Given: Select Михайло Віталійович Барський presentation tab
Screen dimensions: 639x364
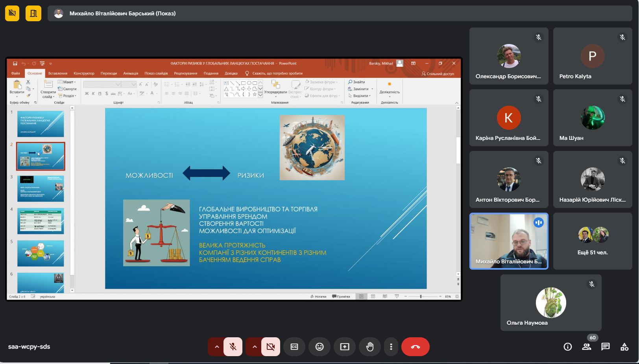Looking at the screenshot, I should tap(122, 13).
